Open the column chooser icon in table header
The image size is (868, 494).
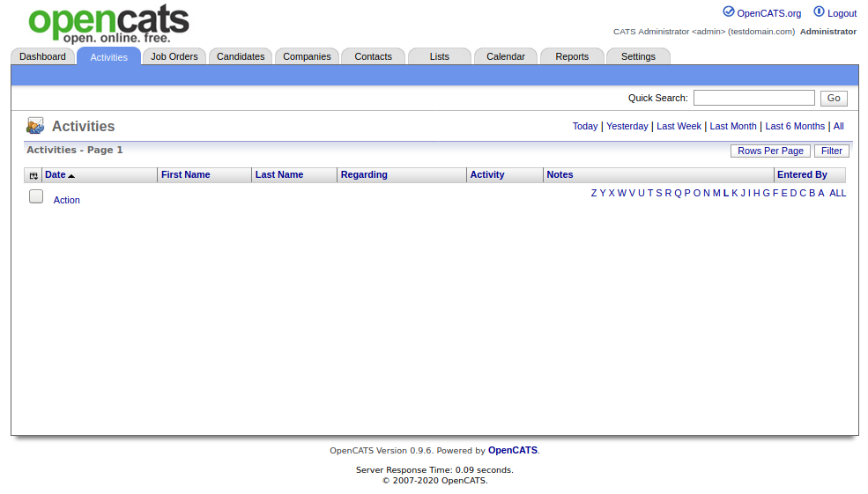tap(33, 175)
